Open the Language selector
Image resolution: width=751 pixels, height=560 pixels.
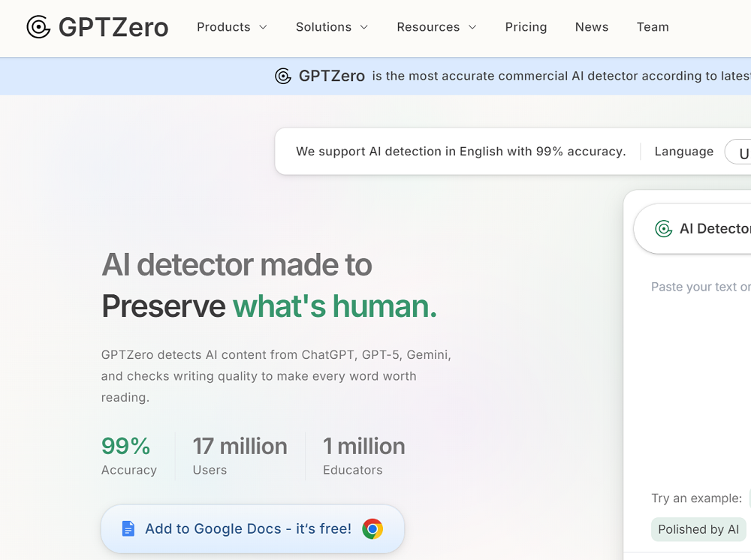[739, 152]
